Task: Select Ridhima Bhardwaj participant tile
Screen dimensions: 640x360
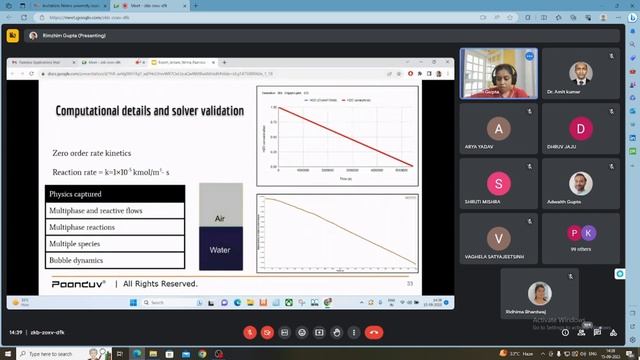Action: (540, 293)
